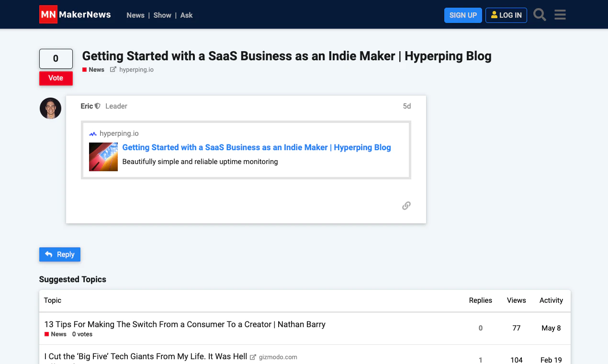Click the hyperping.io text in link preview
608x364 pixels.
coord(119,134)
